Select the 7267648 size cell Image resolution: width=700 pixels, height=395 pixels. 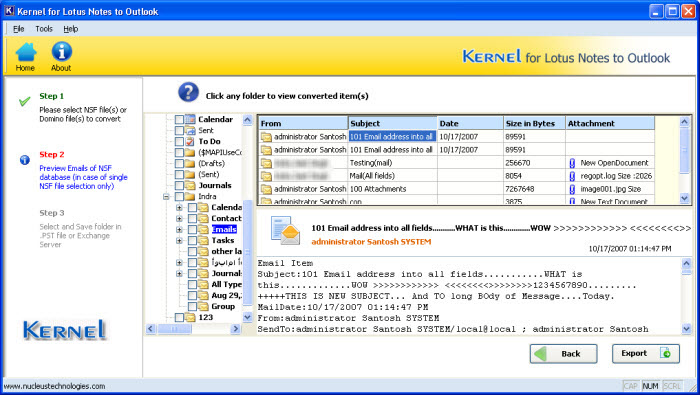point(534,189)
